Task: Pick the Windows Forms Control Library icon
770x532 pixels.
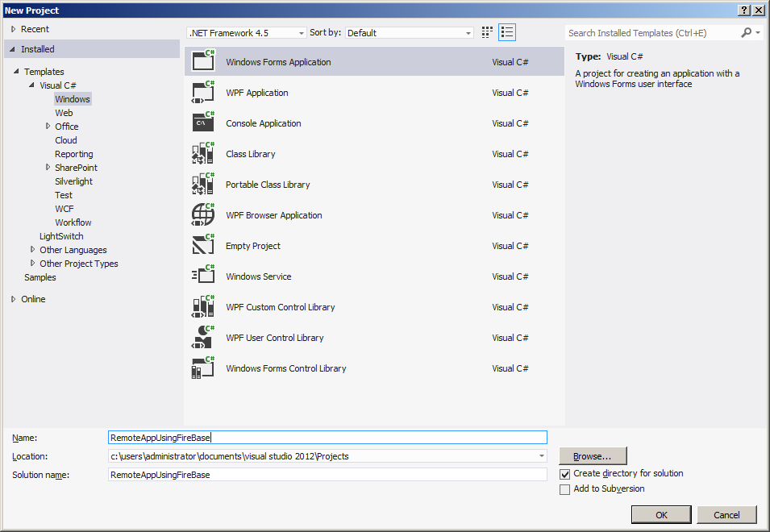Action: coord(203,368)
